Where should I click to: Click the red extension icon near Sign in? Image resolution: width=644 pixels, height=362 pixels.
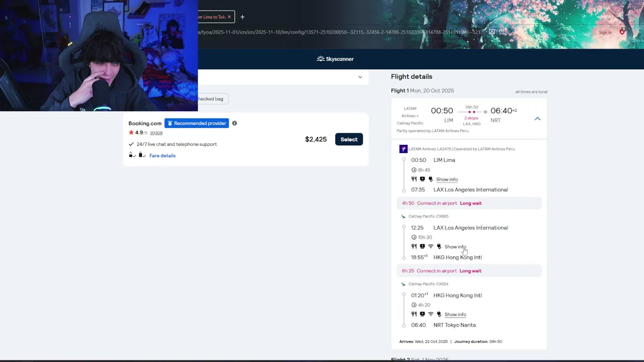tap(622, 32)
